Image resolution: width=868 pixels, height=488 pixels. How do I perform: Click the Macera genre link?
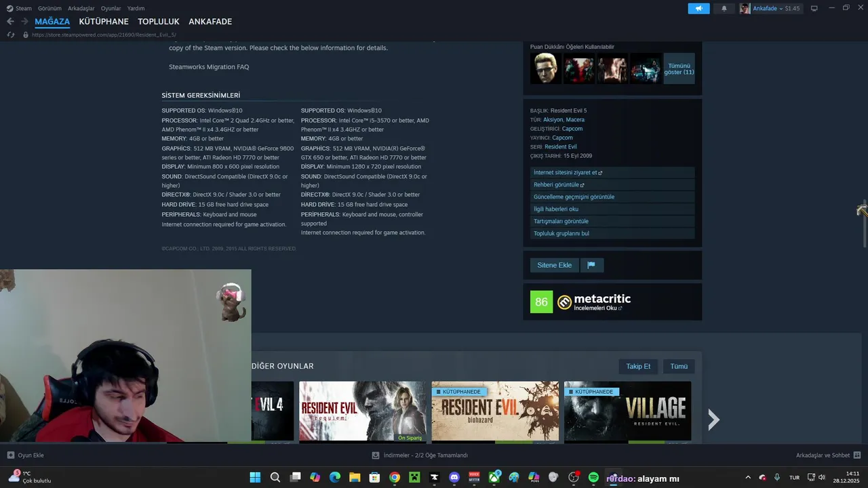click(x=575, y=120)
